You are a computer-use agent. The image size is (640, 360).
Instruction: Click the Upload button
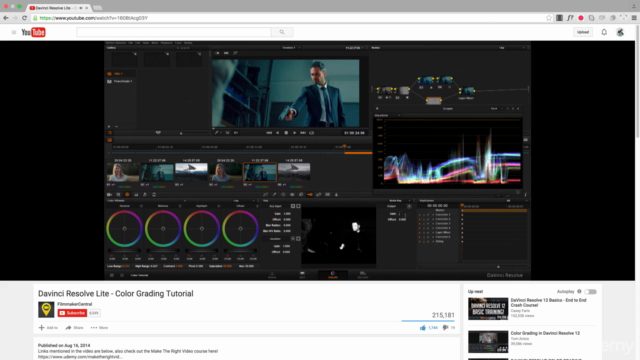tap(583, 32)
